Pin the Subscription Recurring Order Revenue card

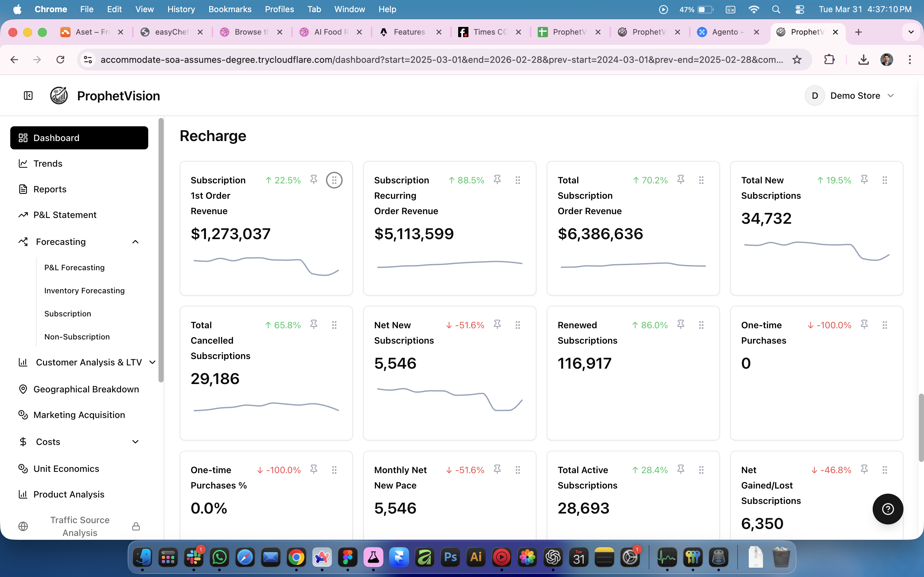[497, 180]
